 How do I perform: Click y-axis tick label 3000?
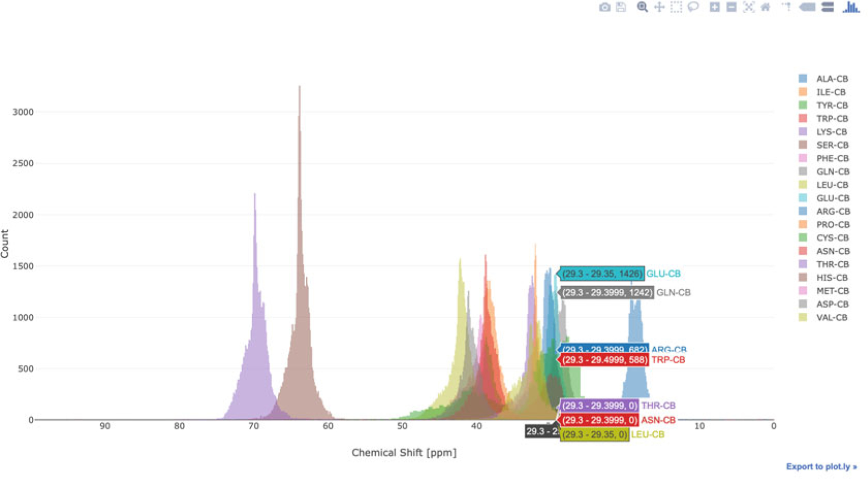pyautogui.click(x=23, y=112)
